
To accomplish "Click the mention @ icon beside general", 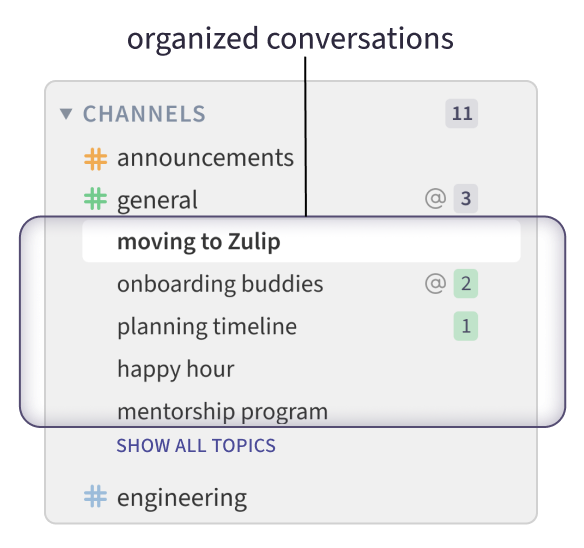I will [435, 198].
